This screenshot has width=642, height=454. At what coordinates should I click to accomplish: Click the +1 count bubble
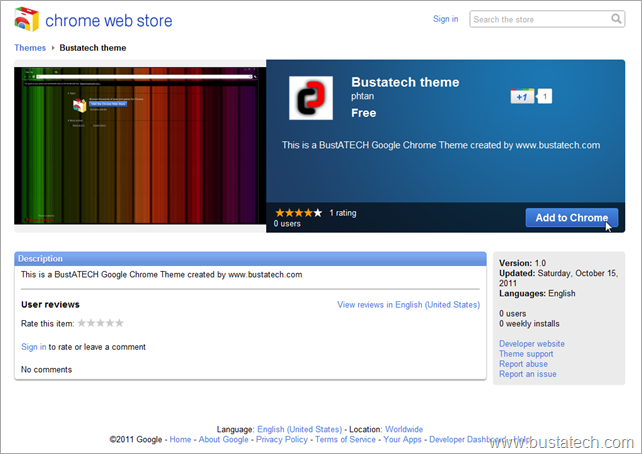coord(545,96)
